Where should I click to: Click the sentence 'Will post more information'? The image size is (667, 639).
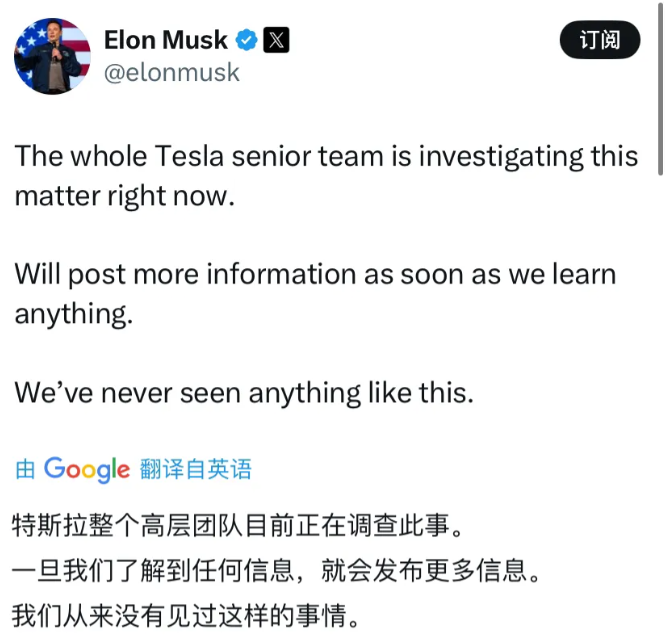point(315,274)
